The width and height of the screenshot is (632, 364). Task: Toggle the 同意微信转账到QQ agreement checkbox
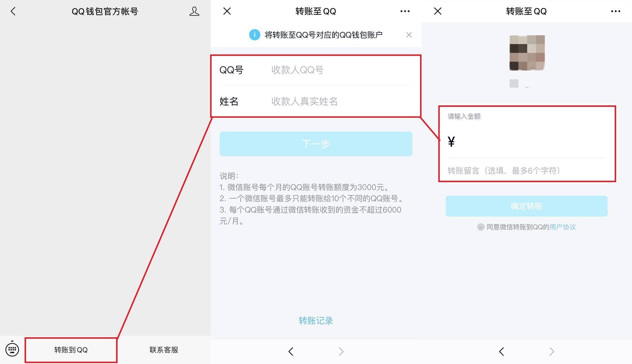(481, 227)
